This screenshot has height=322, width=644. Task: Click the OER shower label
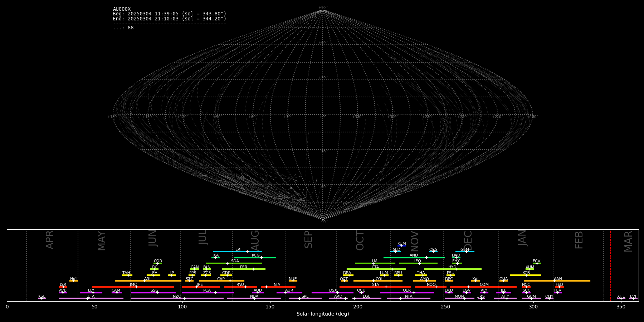tap(407, 291)
